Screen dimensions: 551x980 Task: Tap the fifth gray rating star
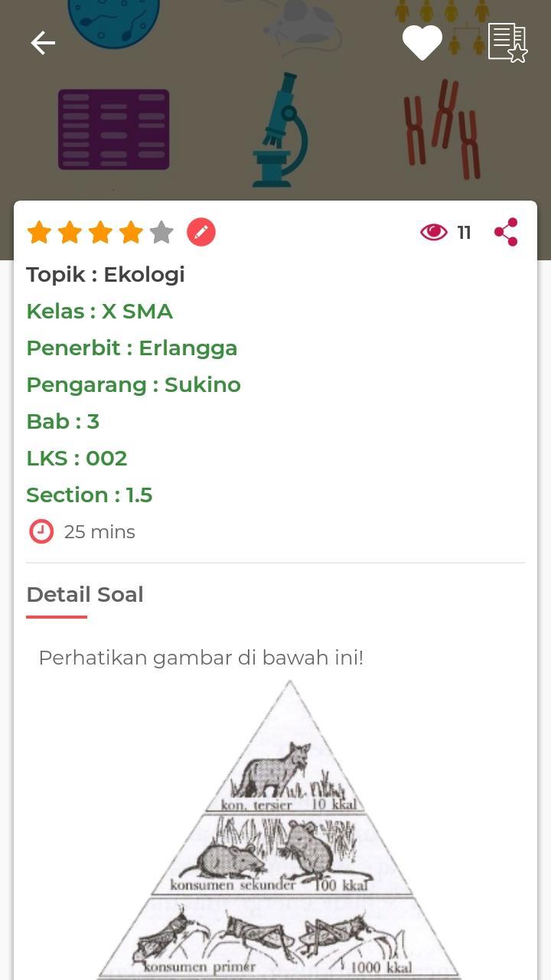pyautogui.click(x=161, y=232)
